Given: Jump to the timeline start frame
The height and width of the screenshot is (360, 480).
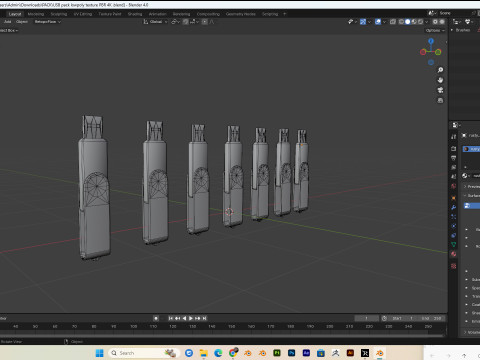Looking at the screenshot, I should 171,318.
